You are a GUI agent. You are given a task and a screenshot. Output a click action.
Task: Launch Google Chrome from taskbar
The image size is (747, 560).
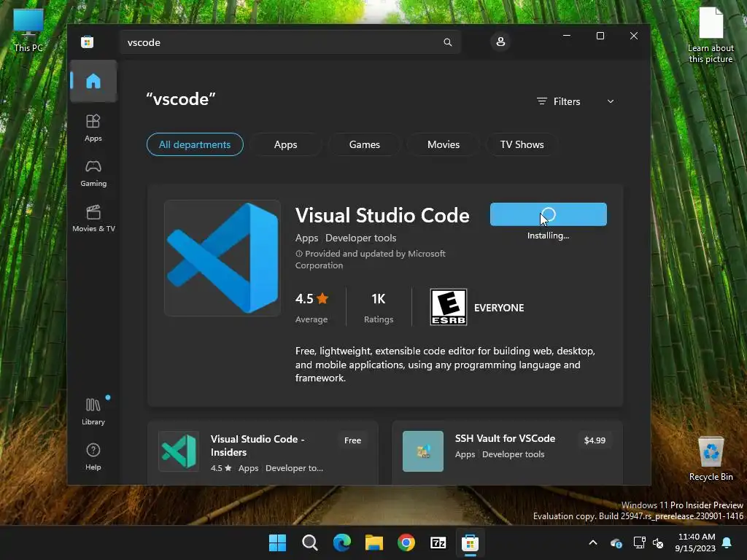point(406,542)
